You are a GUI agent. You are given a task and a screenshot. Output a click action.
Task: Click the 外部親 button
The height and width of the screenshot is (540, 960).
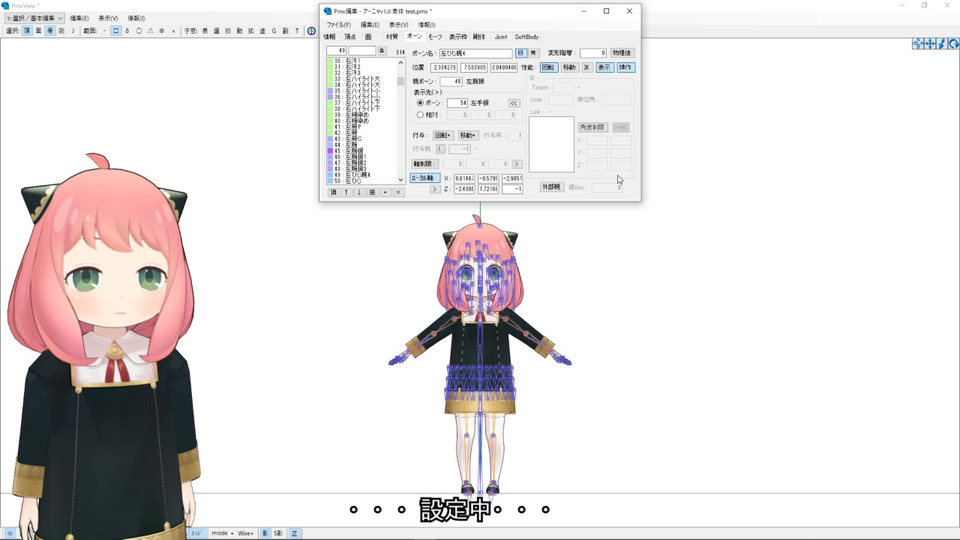pyautogui.click(x=550, y=187)
